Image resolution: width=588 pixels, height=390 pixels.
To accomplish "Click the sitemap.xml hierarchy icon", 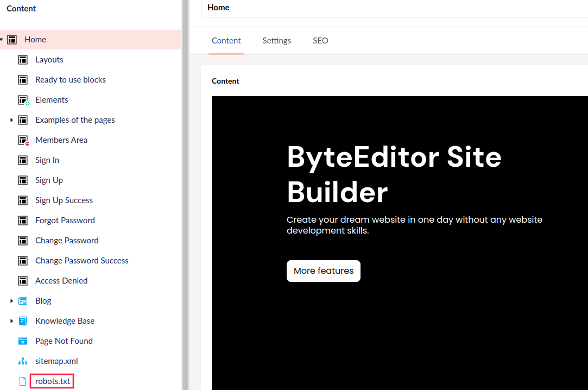I will click(x=23, y=361).
